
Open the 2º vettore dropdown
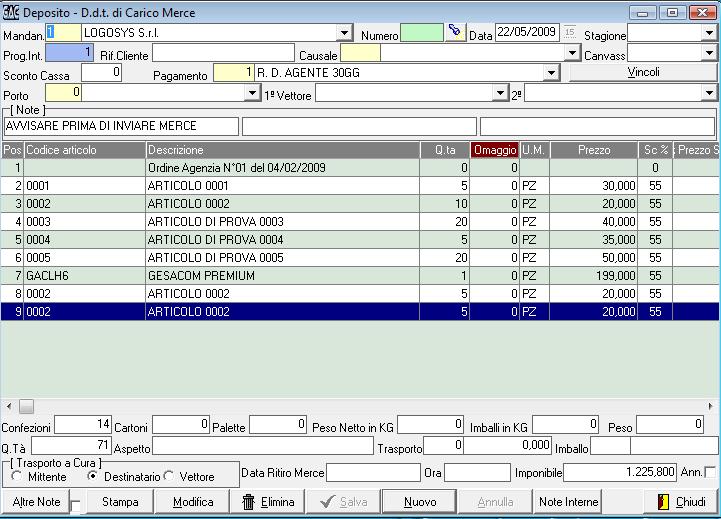[709, 93]
